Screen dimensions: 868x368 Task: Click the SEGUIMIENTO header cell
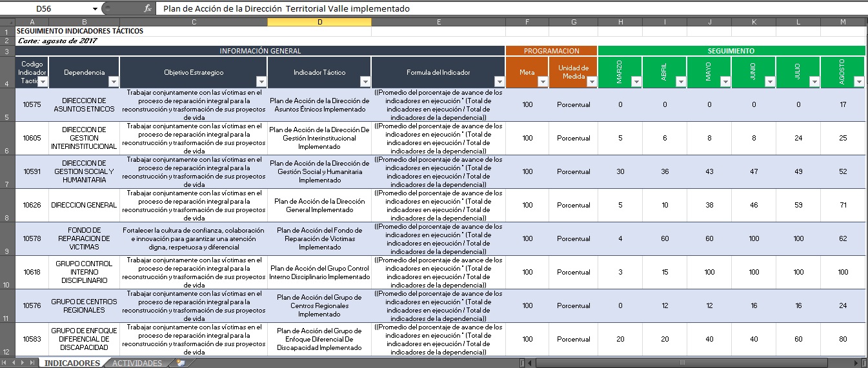tap(731, 51)
